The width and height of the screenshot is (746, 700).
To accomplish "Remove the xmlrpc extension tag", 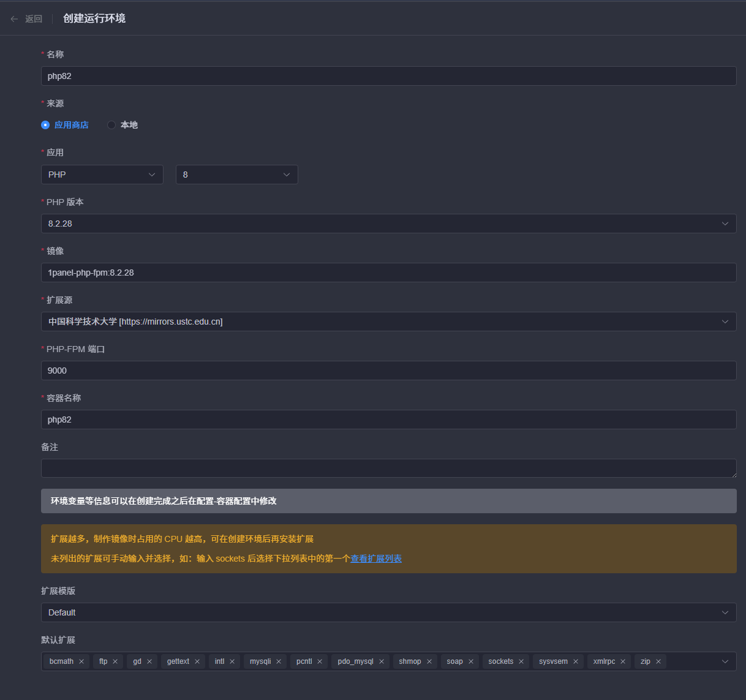I will coord(623,661).
